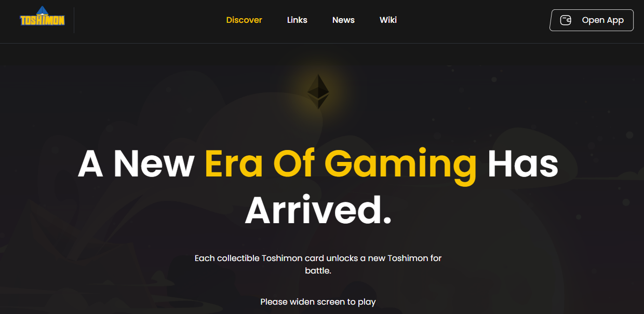Click the word "battle." under the subtitle
Image resolution: width=644 pixels, height=314 pixels.
pos(318,270)
